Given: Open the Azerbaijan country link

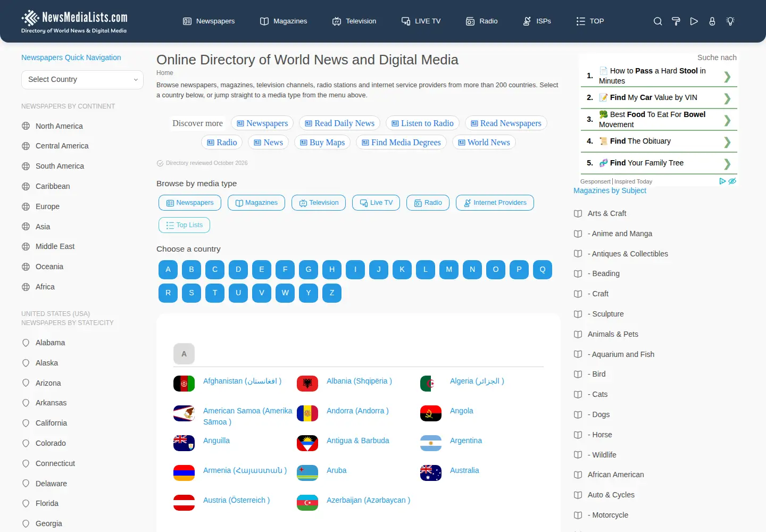Looking at the screenshot, I should [368, 501].
